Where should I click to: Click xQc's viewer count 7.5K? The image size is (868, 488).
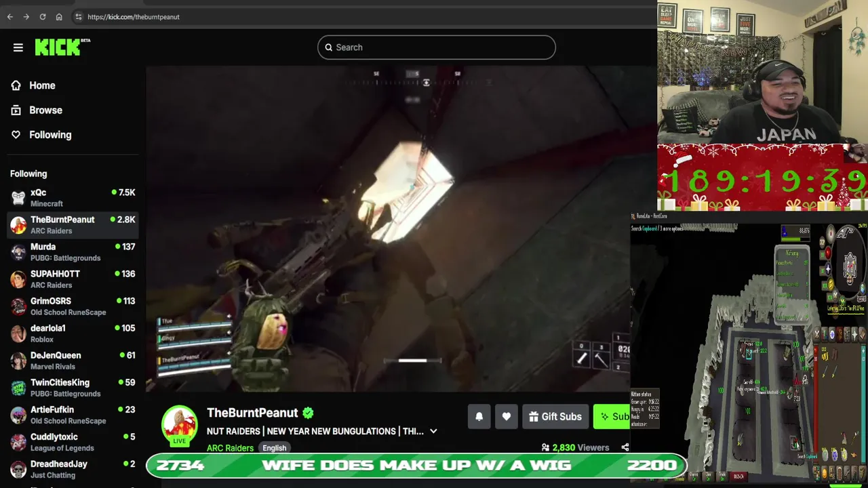pos(127,192)
